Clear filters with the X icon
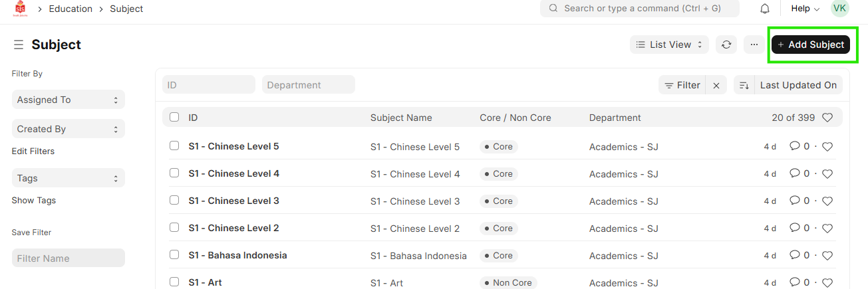 [716, 85]
